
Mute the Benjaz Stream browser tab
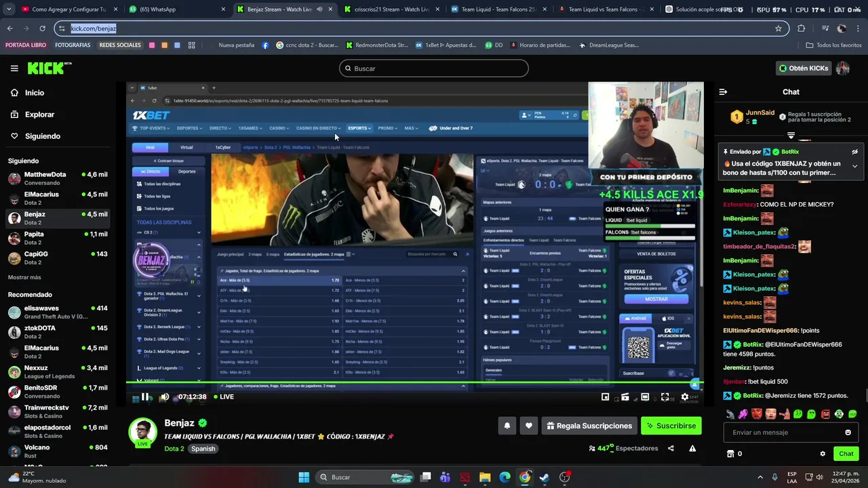319,9
